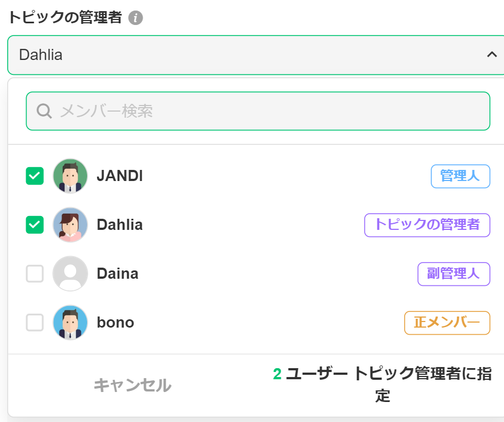The width and height of the screenshot is (504, 422).
Task: Click JANDI's profile avatar
Action: (70, 176)
